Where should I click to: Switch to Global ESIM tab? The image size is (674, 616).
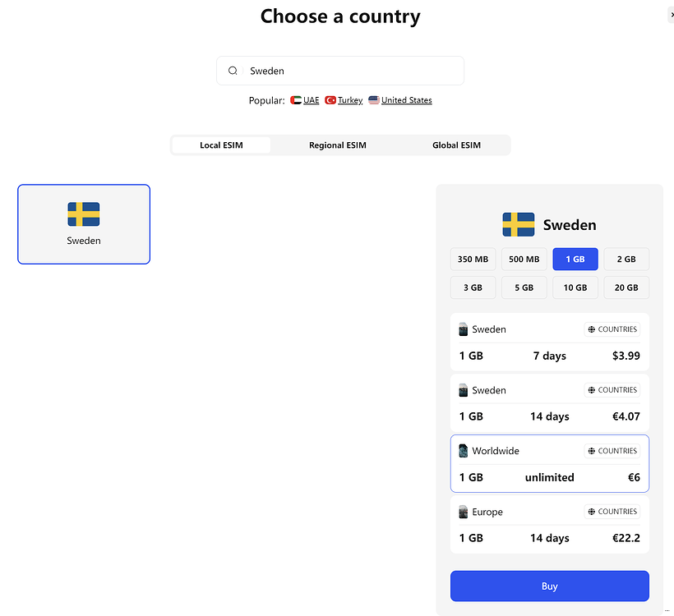coord(456,145)
